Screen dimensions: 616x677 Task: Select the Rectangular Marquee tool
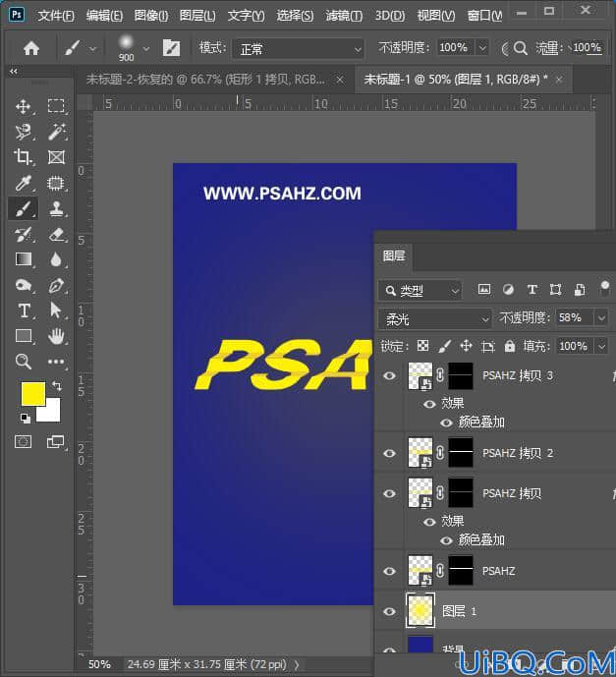56,106
